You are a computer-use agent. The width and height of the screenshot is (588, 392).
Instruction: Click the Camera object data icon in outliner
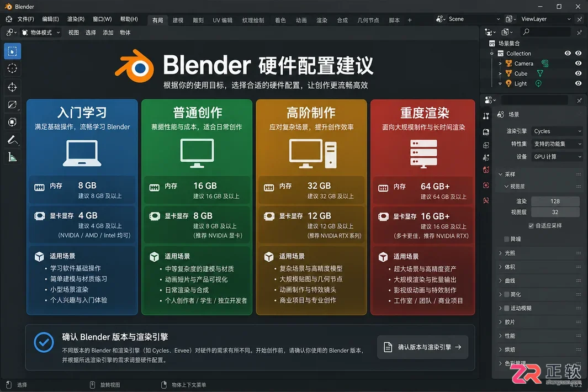(545, 63)
